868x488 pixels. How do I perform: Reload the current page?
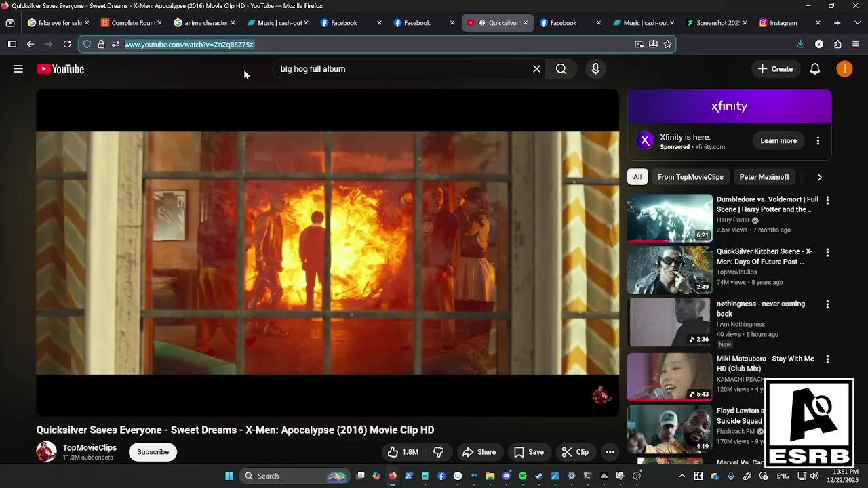[x=67, y=44]
